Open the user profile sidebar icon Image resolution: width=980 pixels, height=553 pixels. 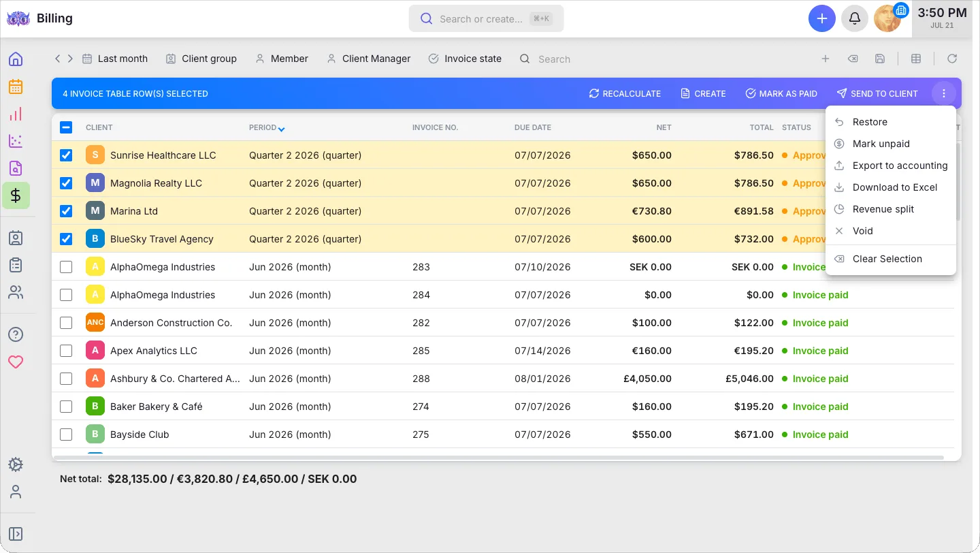(x=16, y=492)
